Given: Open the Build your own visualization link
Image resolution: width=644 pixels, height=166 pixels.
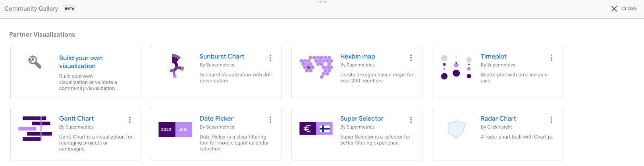Looking at the screenshot, I should tap(81, 62).
